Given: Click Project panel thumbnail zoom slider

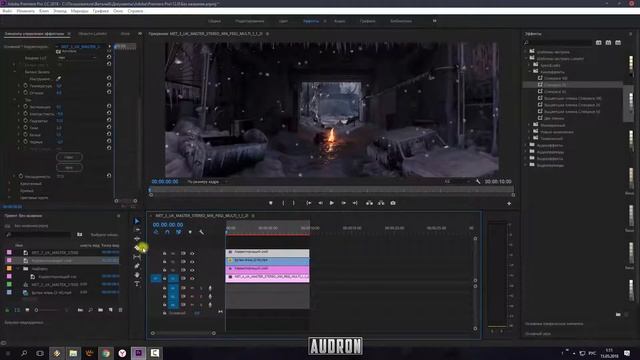Looking at the screenshot, I should pyautogui.click(x=51, y=310).
